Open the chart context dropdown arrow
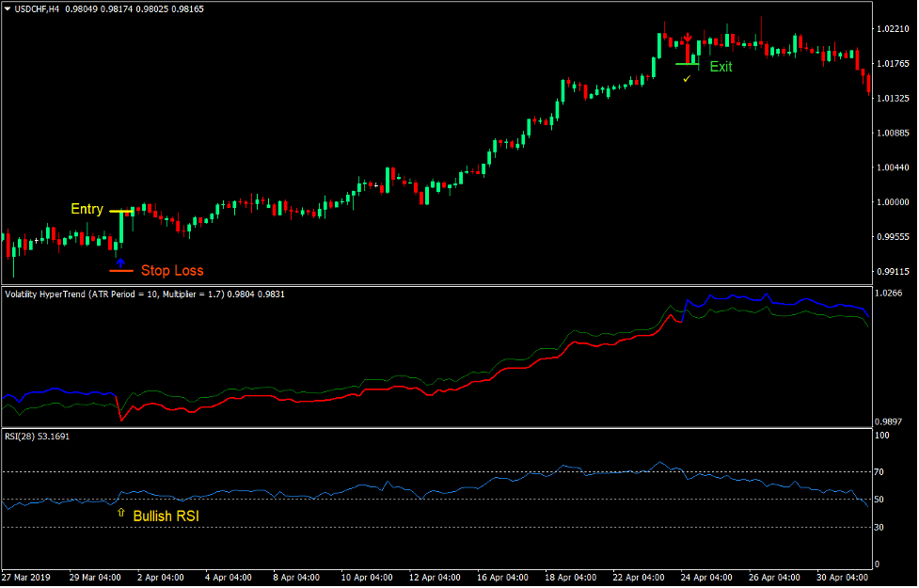The height and width of the screenshot is (588, 919). 8,7
